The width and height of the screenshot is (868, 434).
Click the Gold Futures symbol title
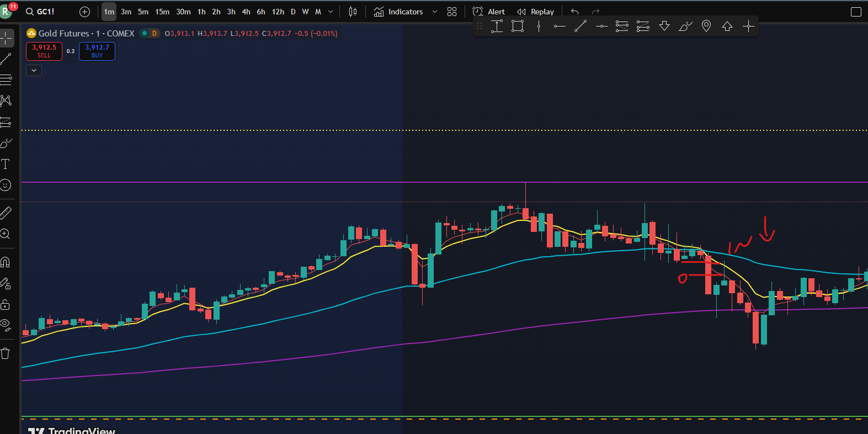(x=87, y=33)
